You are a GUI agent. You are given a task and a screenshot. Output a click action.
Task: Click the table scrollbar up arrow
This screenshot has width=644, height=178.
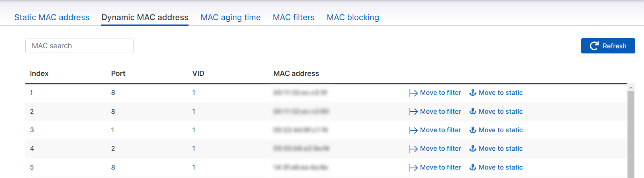click(x=631, y=87)
